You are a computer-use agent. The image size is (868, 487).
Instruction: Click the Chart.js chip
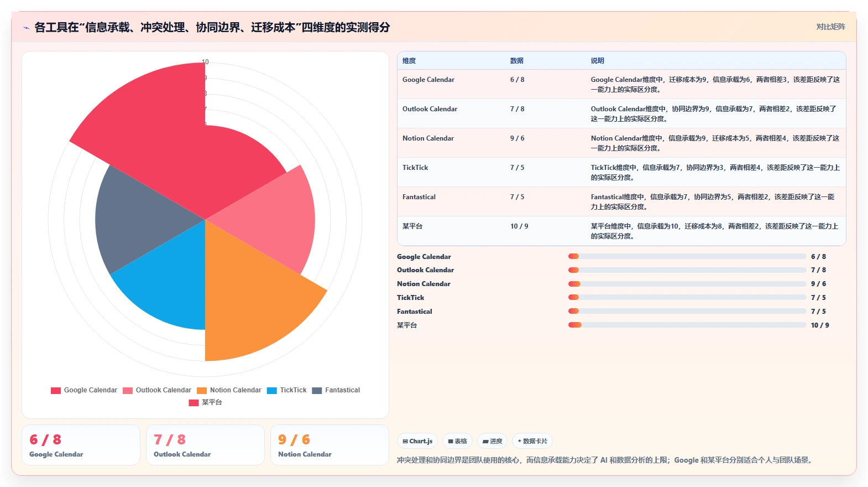pyautogui.click(x=417, y=441)
